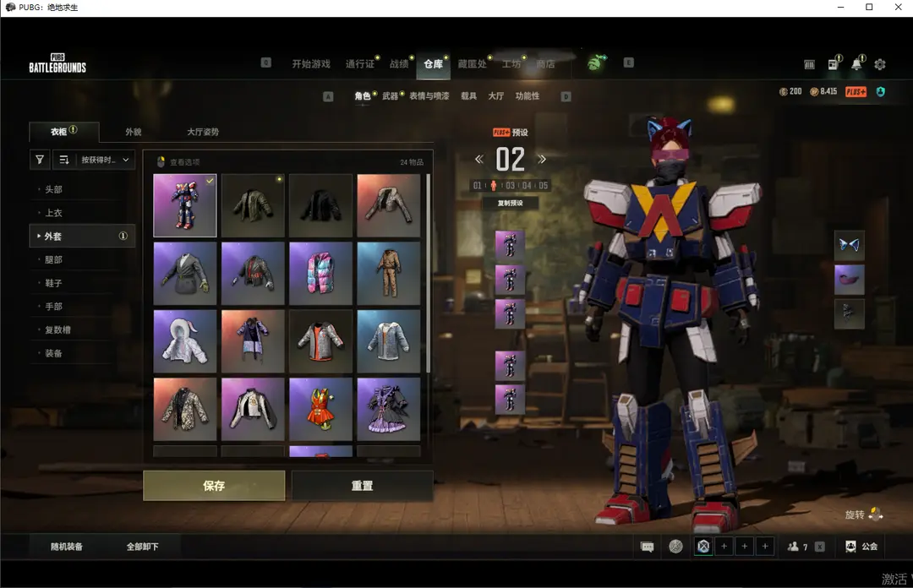The image size is (913, 588).
Task: Go to previous preset with left arrows
Action: click(479, 159)
